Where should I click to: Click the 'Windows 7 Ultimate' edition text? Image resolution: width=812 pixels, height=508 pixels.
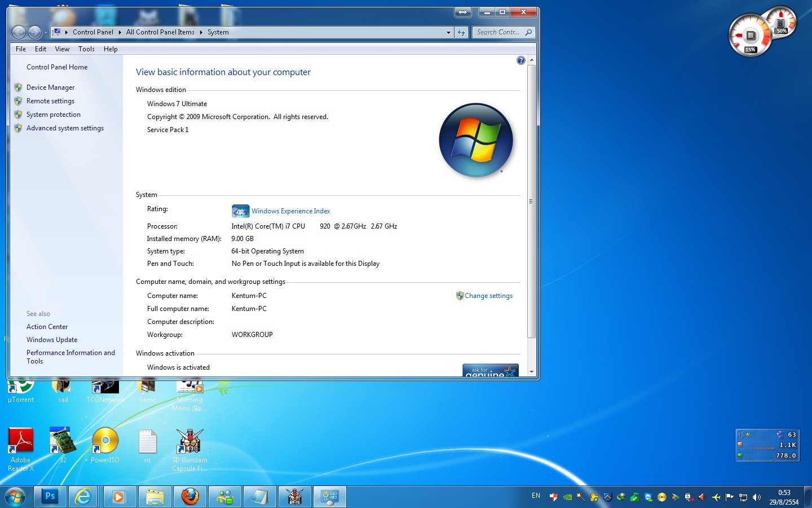click(x=177, y=104)
